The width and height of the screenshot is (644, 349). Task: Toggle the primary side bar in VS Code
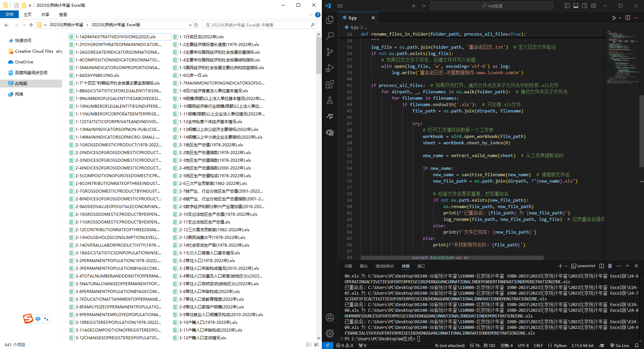567,6
